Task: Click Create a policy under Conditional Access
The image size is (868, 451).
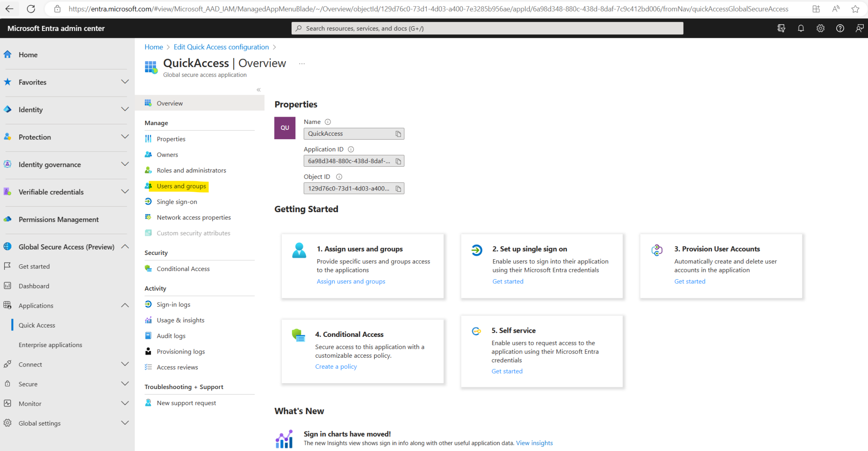Action: click(x=336, y=366)
